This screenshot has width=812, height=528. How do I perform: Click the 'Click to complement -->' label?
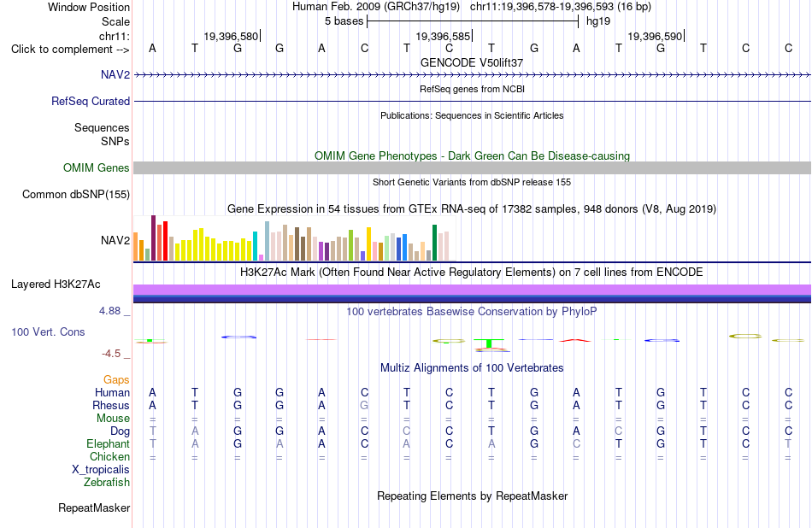tap(70, 50)
